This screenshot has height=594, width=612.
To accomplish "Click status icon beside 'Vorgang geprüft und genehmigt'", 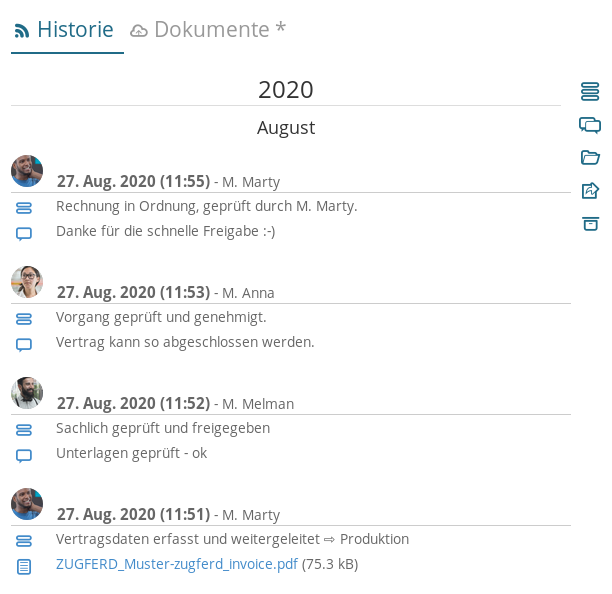I will click(x=24, y=318).
